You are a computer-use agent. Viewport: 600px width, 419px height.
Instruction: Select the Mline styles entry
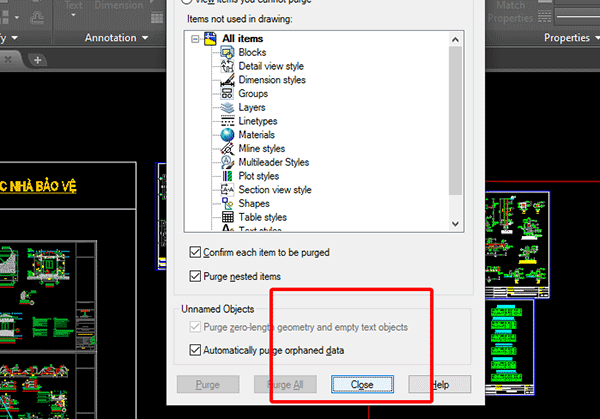pos(262,149)
